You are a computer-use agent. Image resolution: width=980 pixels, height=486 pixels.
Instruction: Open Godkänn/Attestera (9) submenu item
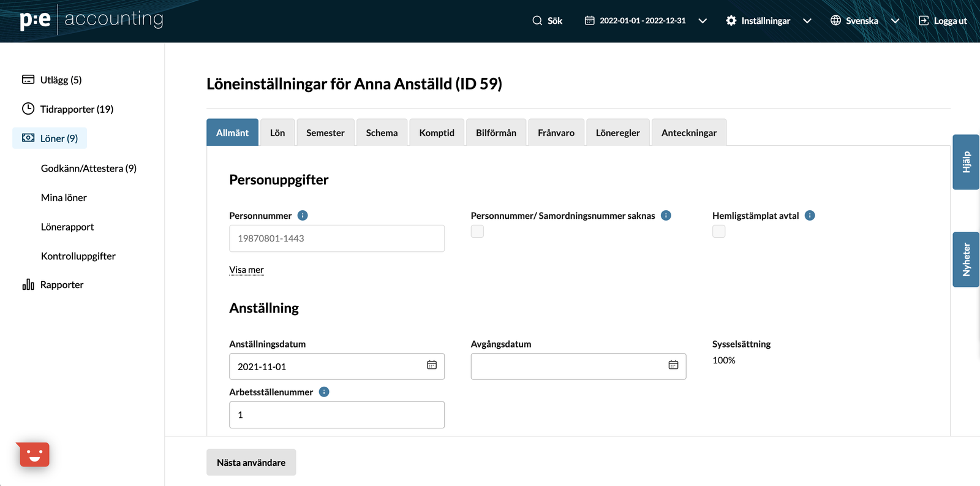coord(89,168)
